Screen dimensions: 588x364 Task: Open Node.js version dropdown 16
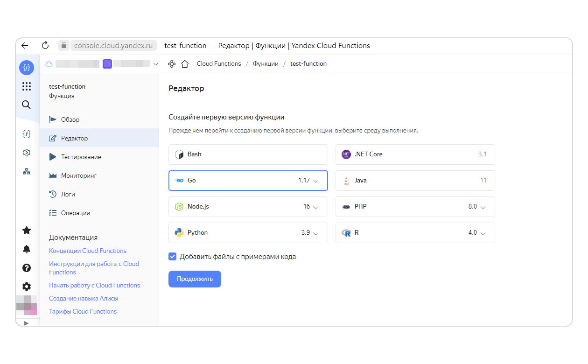tap(311, 207)
